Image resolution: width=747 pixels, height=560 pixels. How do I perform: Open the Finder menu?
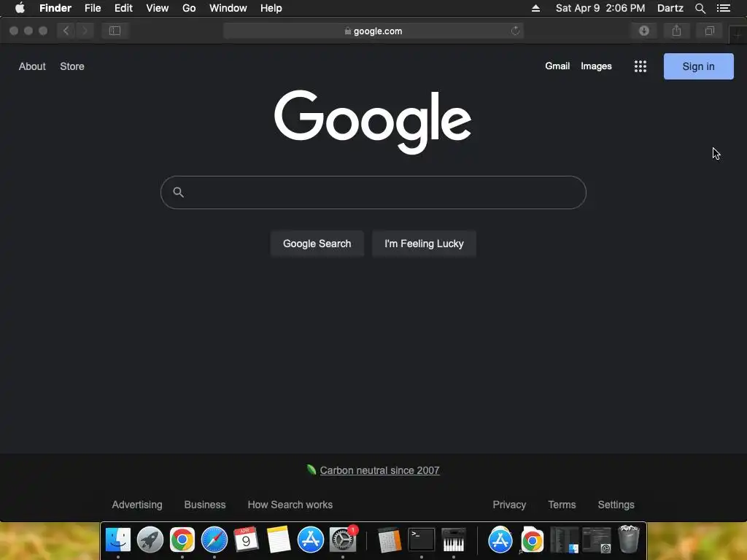tap(55, 8)
